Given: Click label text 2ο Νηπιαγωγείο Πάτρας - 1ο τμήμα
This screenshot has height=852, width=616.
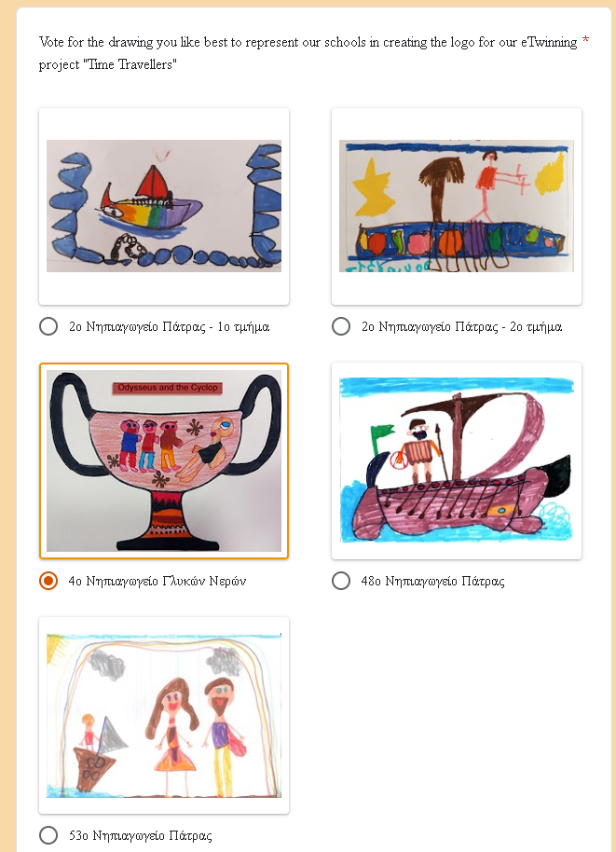Looking at the screenshot, I should (169, 326).
